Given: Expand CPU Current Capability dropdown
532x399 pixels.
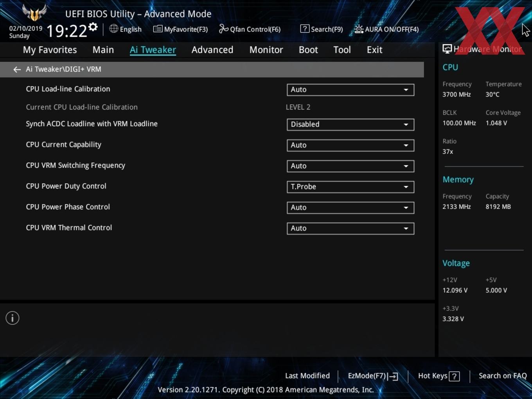Looking at the screenshot, I should pyautogui.click(x=350, y=145).
